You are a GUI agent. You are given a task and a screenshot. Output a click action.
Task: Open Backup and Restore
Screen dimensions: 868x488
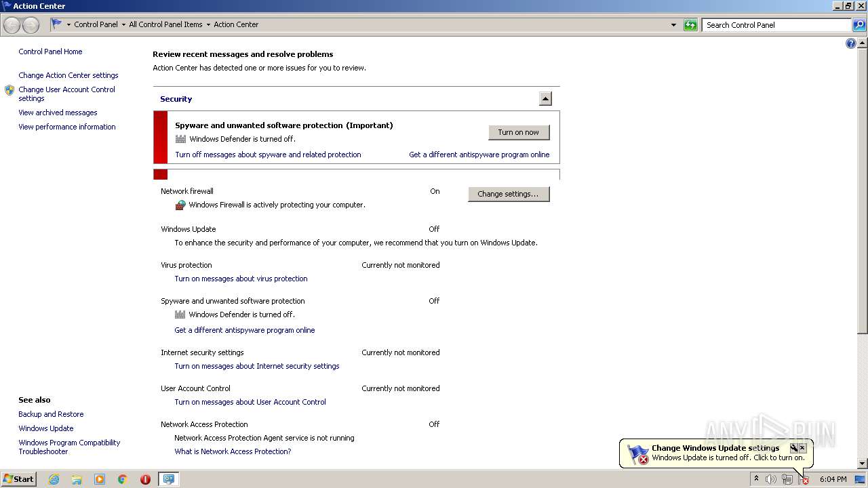tap(51, 414)
